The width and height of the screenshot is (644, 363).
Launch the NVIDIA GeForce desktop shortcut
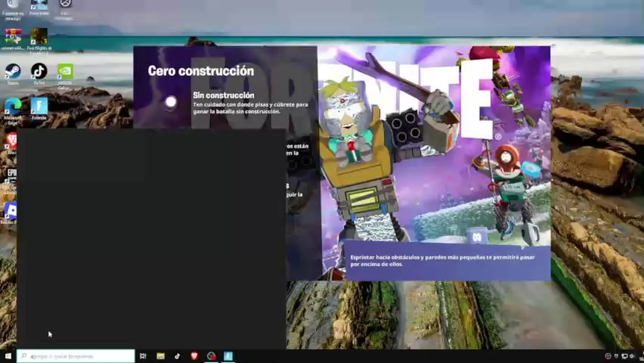(x=65, y=74)
